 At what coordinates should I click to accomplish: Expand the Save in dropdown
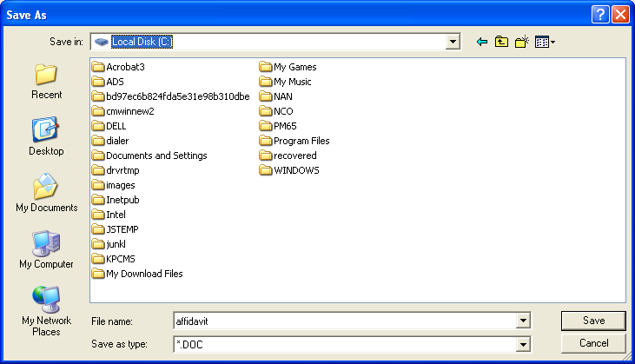click(x=453, y=41)
